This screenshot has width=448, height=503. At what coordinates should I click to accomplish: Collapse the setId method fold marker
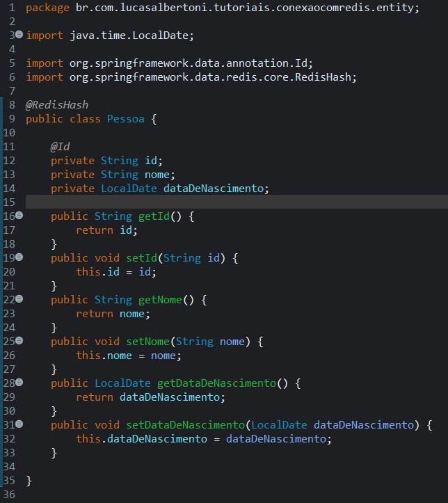(19, 257)
